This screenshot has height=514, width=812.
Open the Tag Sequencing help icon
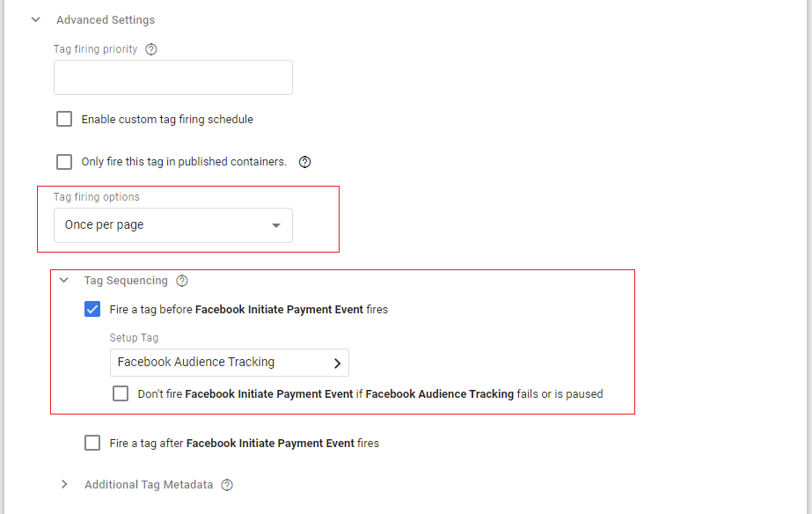pos(182,282)
